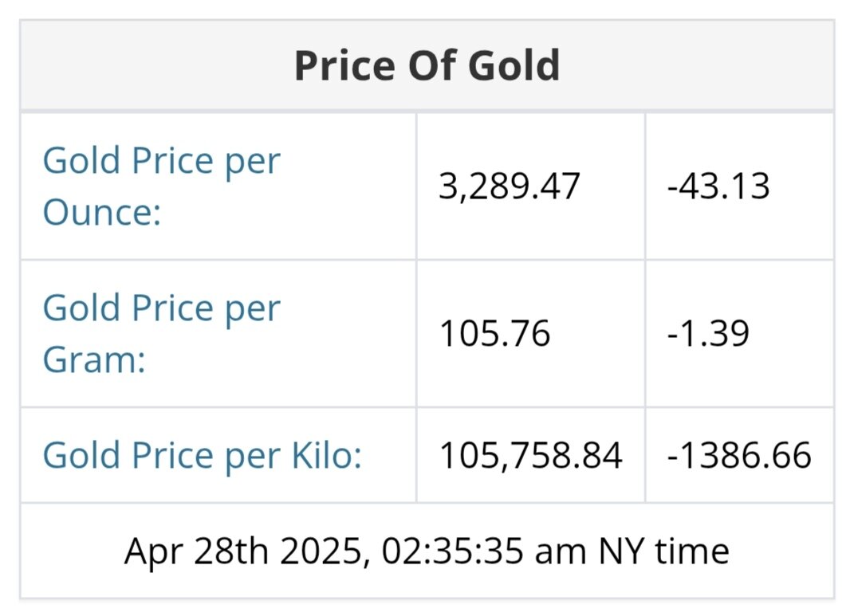The image size is (854, 616).
Task: Click the -1.39 gram price change
Action: pyautogui.click(x=708, y=333)
